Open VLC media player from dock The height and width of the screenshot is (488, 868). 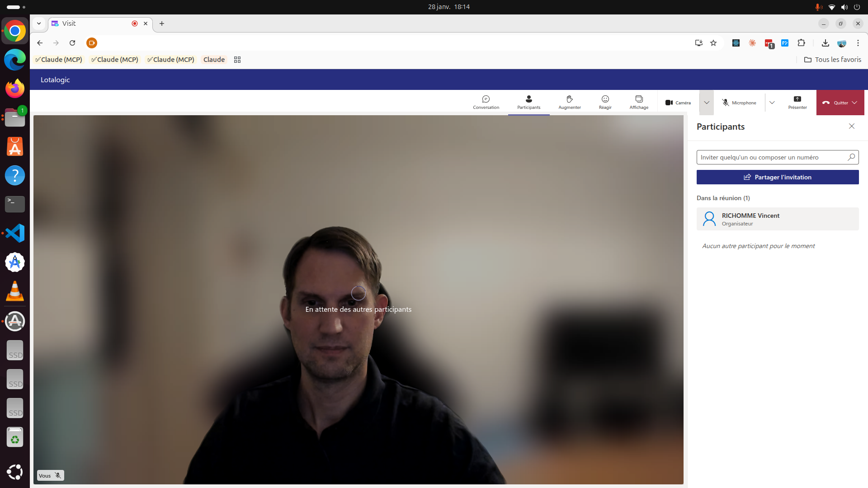tap(15, 291)
